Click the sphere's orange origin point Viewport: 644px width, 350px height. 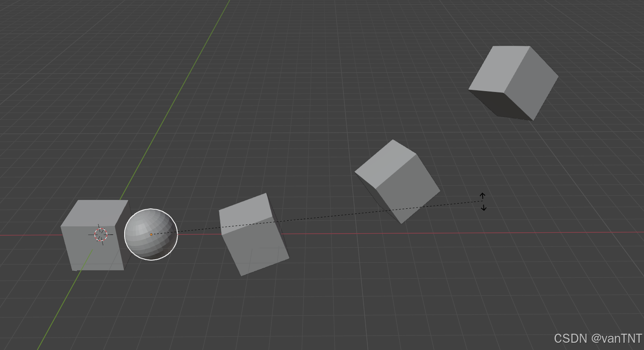[151, 234]
